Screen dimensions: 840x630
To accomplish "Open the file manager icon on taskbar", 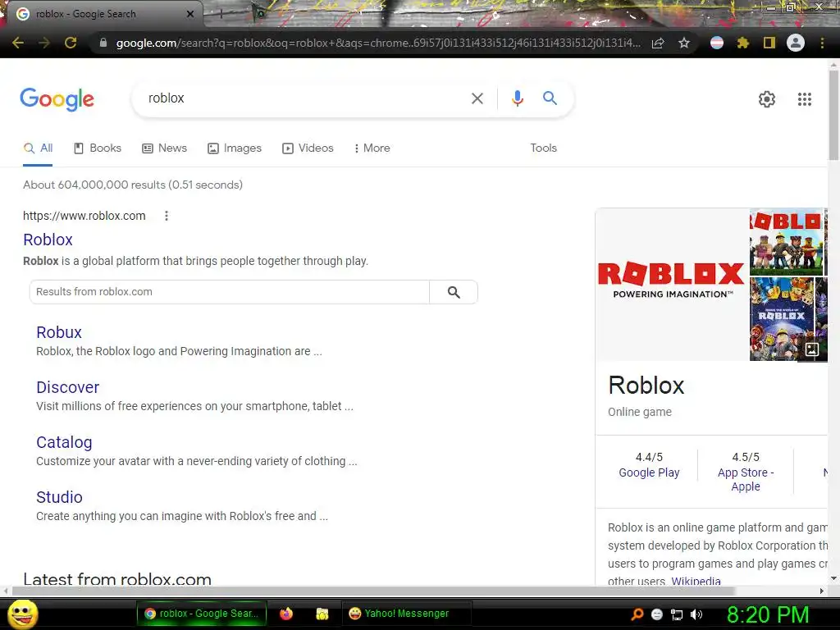I will pos(322,614).
